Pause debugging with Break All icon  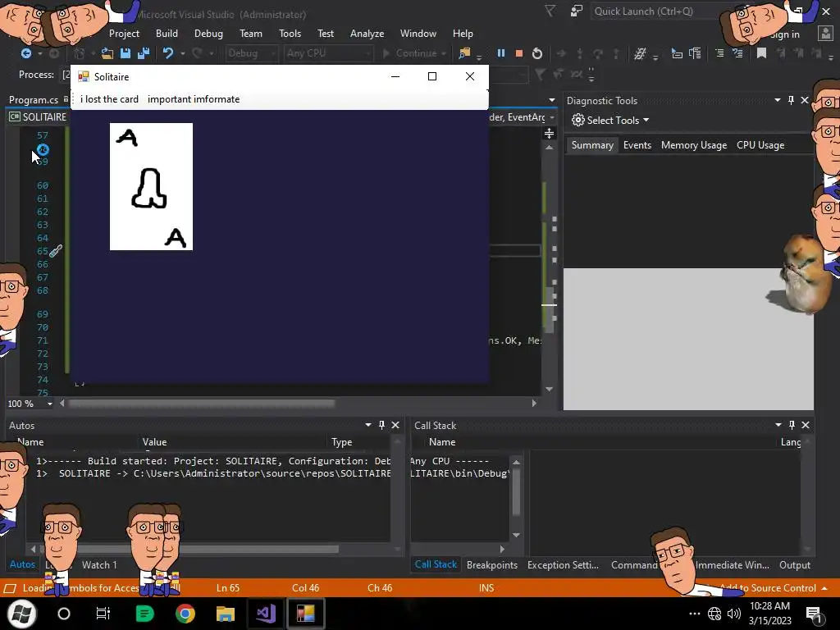(501, 53)
